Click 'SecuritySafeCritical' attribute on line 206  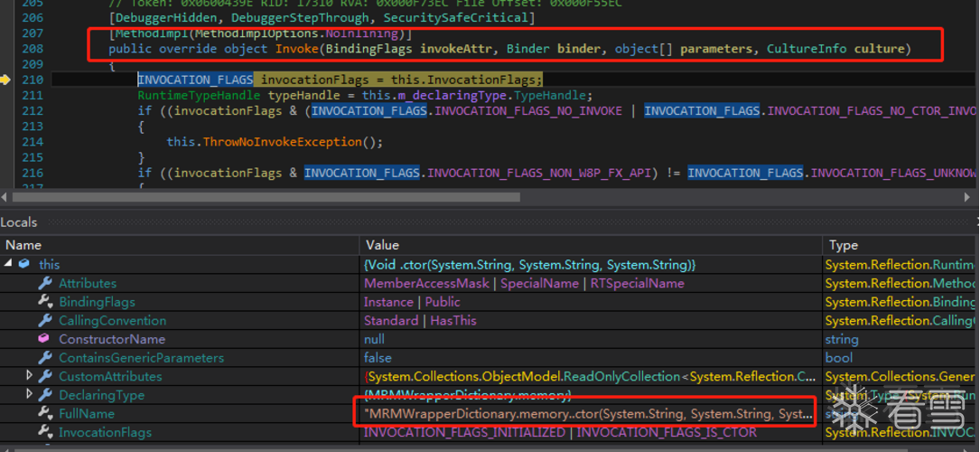click(x=455, y=18)
